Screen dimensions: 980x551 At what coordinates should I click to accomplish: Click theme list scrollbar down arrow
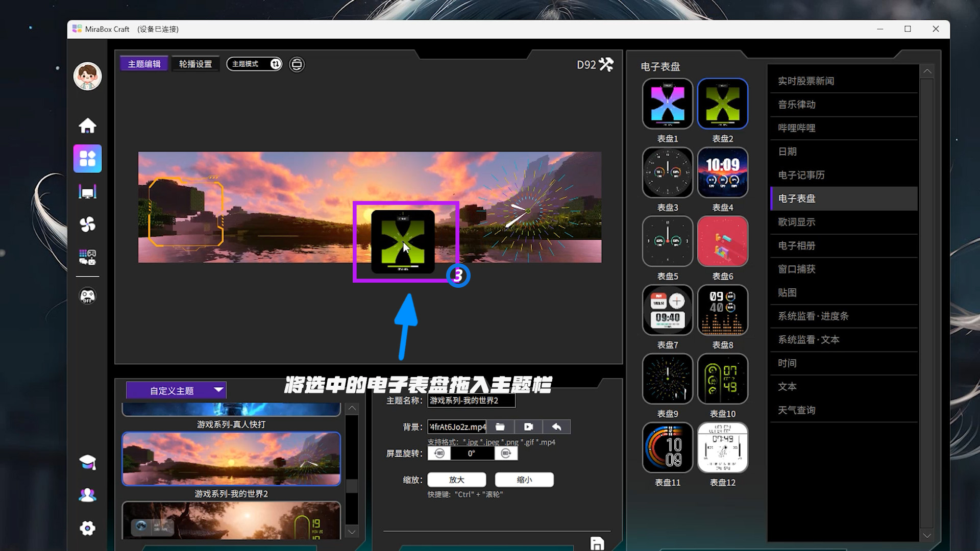point(352,532)
